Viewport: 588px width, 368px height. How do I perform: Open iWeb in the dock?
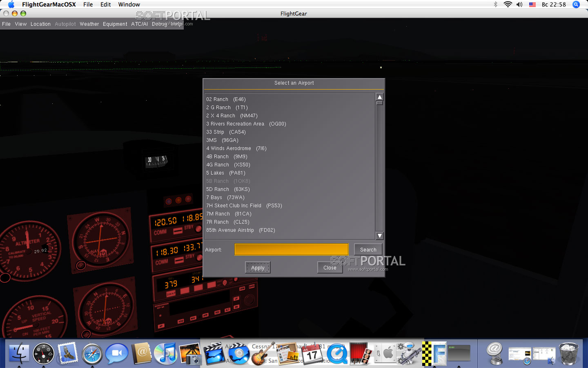[x=287, y=353]
